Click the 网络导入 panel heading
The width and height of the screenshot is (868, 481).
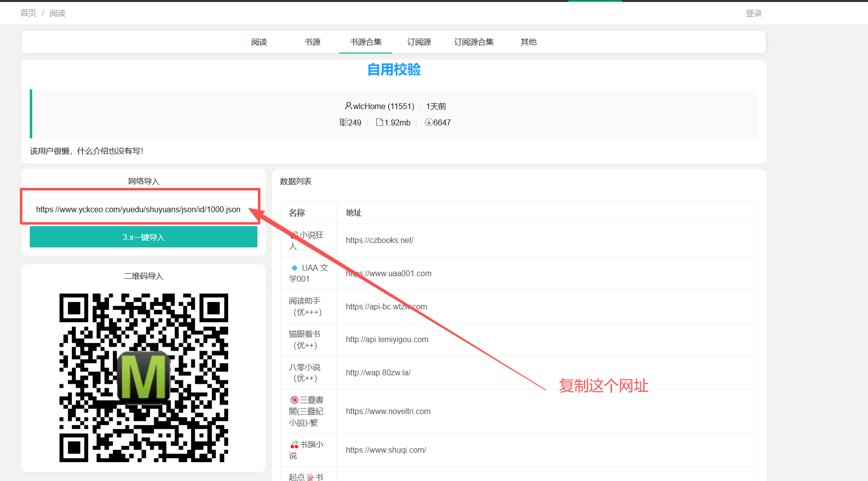click(x=144, y=181)
